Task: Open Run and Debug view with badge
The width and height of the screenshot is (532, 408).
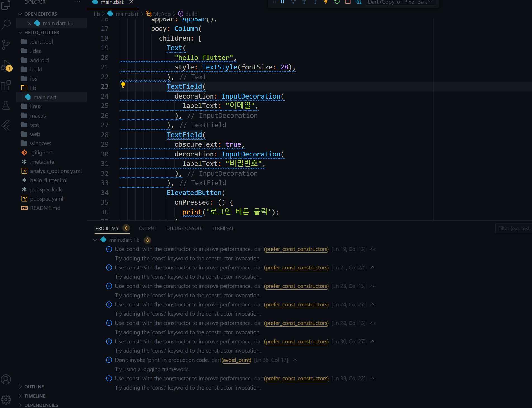Action: [x=6, y=65]
